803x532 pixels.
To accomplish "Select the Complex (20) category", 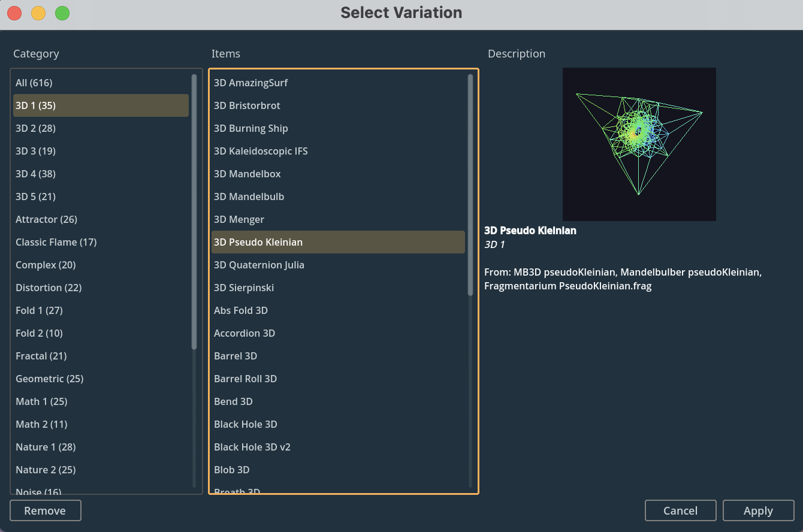I will [x=101, y=265].
